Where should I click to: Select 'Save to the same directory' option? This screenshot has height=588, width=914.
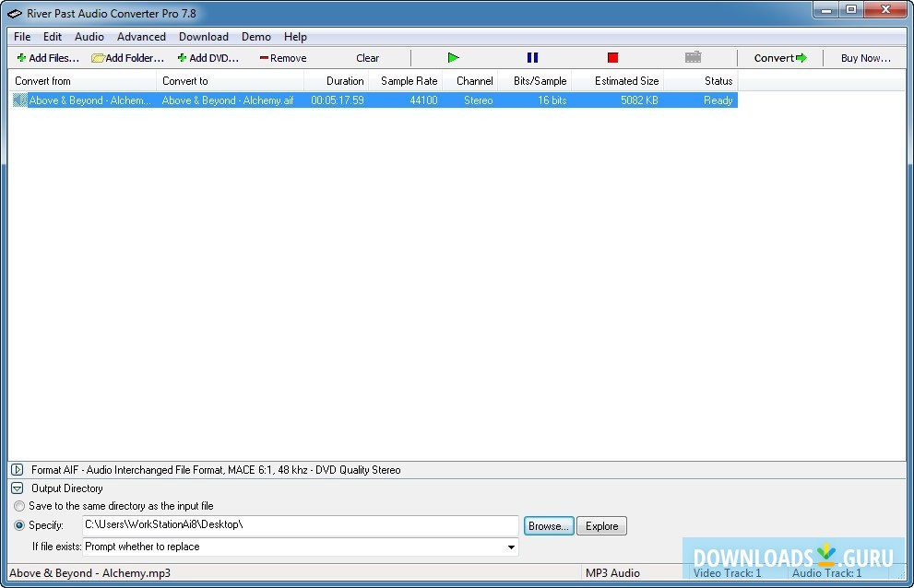(19, 506)
